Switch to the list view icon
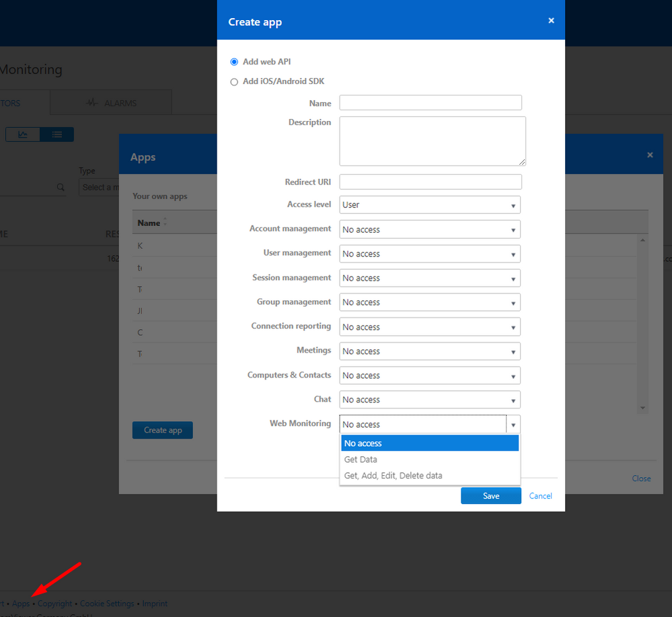 [57, 134]
